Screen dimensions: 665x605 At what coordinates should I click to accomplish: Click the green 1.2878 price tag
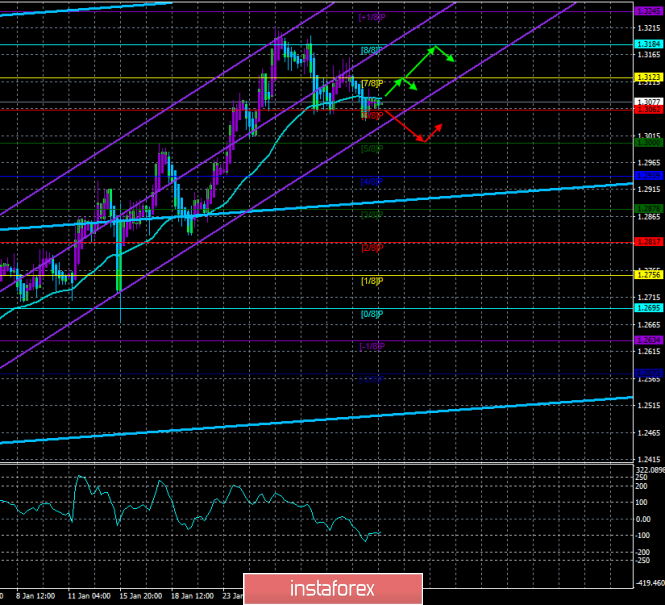tap(648, 209)
